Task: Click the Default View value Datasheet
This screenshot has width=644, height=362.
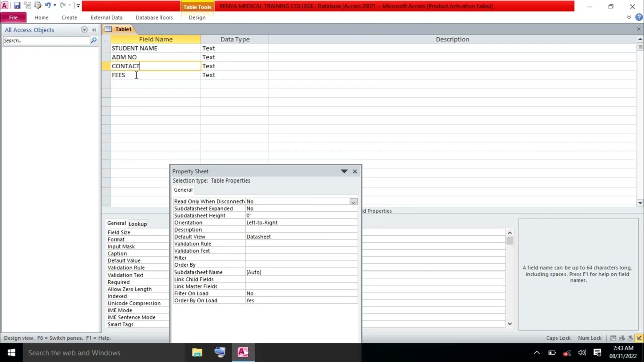Action: click(x=301, y=236)
